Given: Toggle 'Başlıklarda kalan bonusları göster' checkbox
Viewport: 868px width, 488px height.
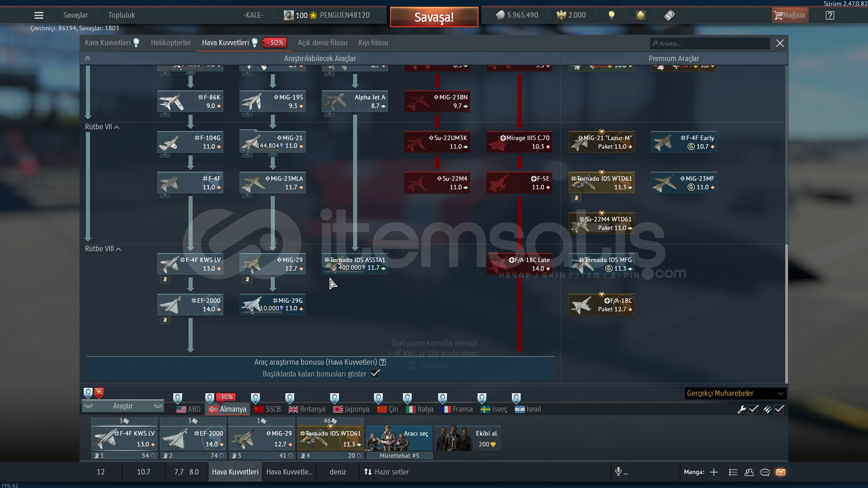Looking at the screenshot, I should (x=375, y=374).
